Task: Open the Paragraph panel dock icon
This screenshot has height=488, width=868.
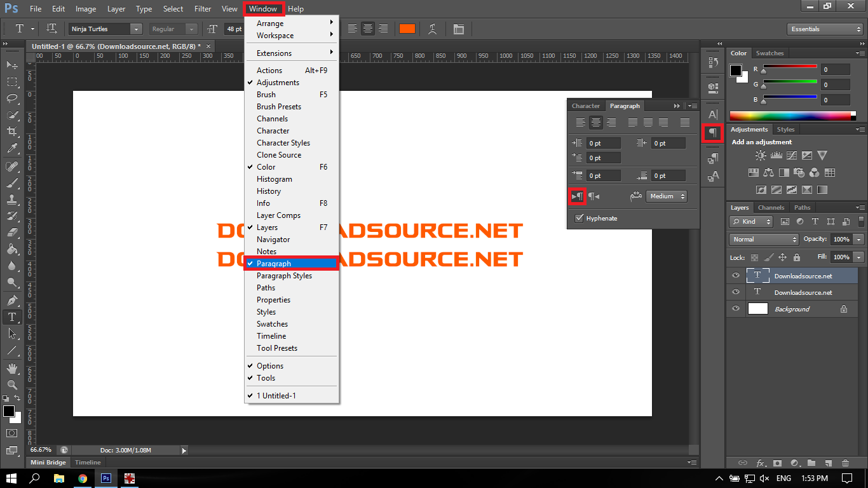Action: pyautogui.click(x=713, y=133)
